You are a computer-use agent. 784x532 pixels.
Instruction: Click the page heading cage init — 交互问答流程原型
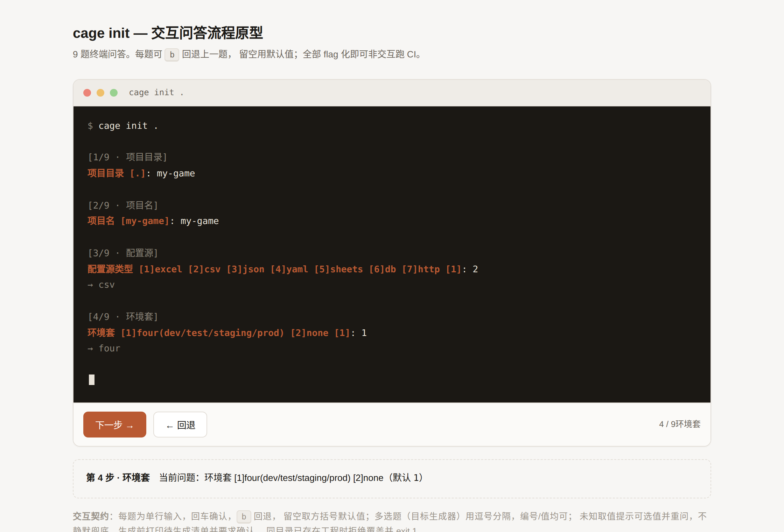[x=168, y=33]
